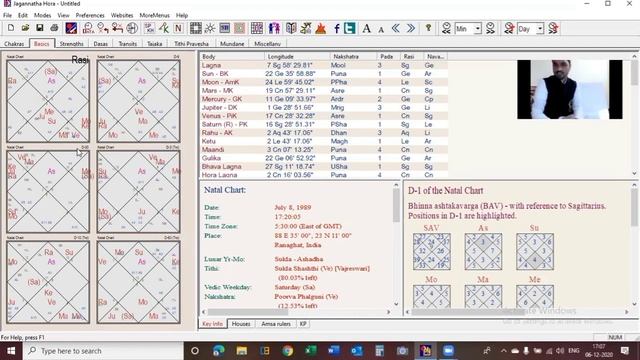Step time backward by Min unit
Image resolution: width=640 pixels, height=360 pixels.
coord(446,28)
